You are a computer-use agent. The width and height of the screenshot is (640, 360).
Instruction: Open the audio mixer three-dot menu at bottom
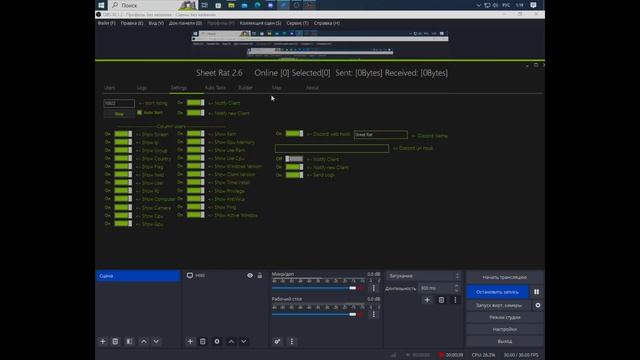(x=291, y=341)
